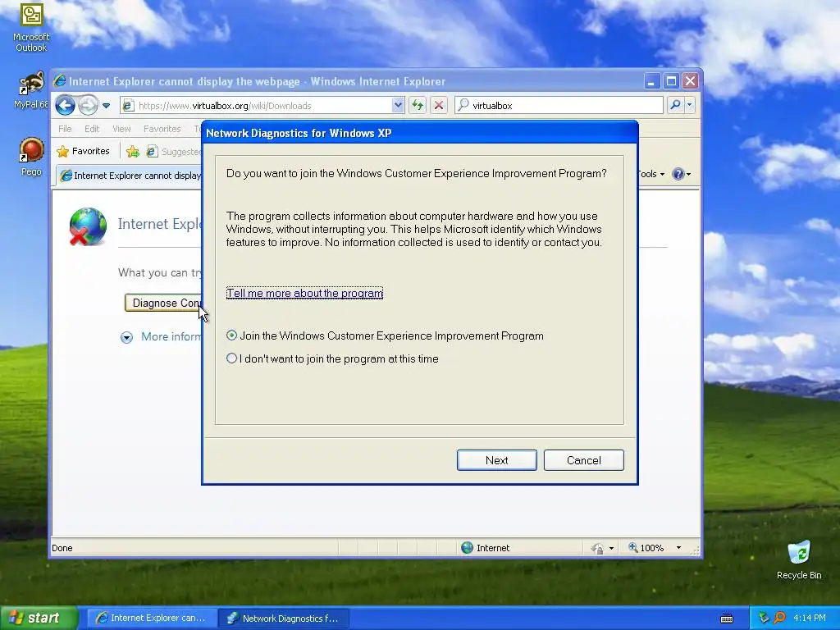Click Add to Favorites Bar star icon
The height and width of the screenshot is (630, 840).
pyautogui.click(x=132, y=152)
